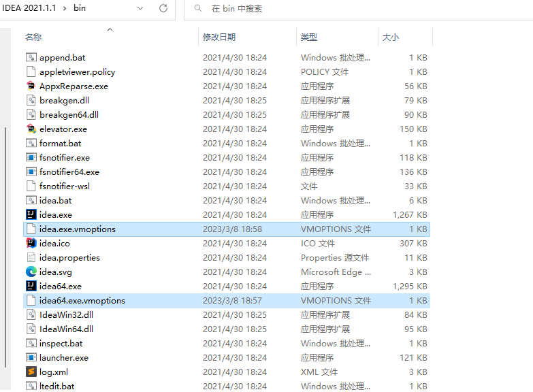The width and height of the screenshot is (533, 392).
Task: Click the idea.ico icon image
Action: click(x=31, y=243)
